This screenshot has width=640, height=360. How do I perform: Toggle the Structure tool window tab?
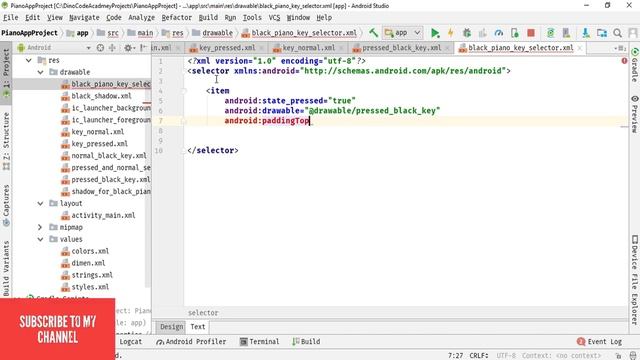click(x=6, y=141)
